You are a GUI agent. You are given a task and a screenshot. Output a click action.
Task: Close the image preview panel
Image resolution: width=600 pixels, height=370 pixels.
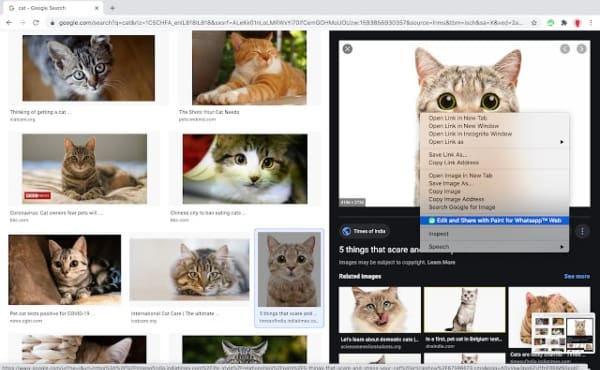347,49
